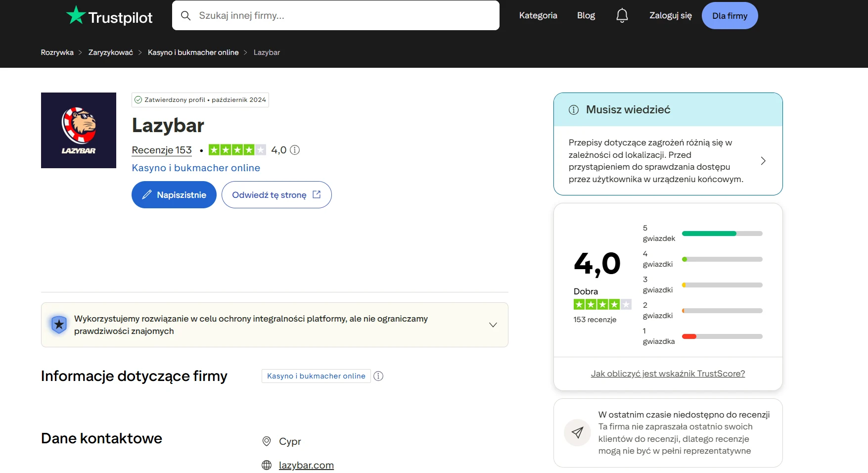Open the lazybar.com website link
868x473 pixels.
click(306, 465)
